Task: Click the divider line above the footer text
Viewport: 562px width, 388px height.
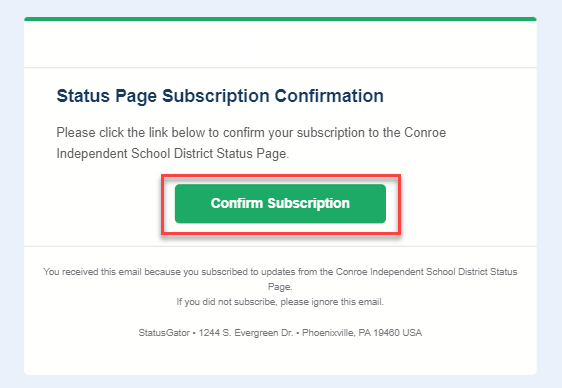Action: click(x=280, y=246)
